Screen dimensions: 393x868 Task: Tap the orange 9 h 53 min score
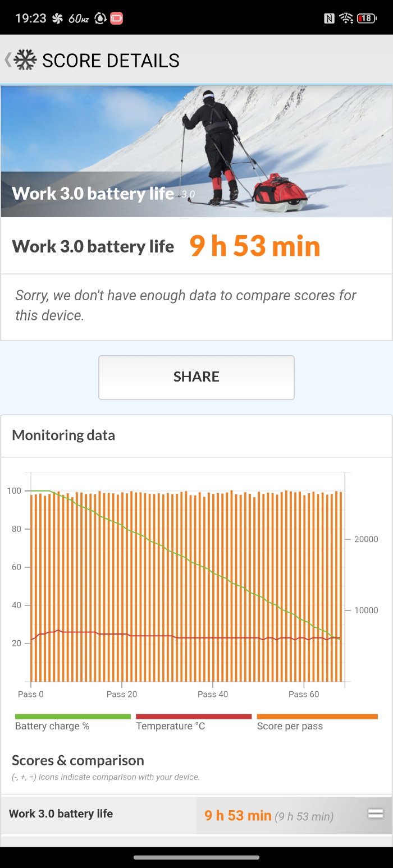[x=255, y=246]
